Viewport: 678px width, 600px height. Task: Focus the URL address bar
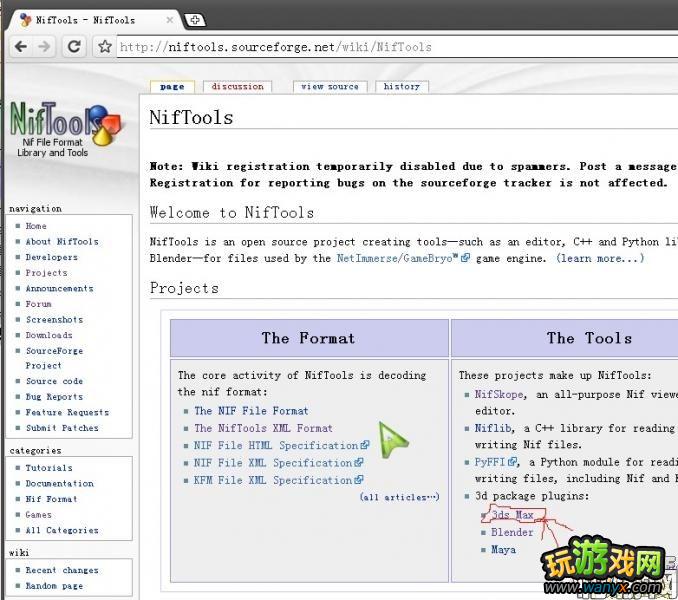point(397,47)
